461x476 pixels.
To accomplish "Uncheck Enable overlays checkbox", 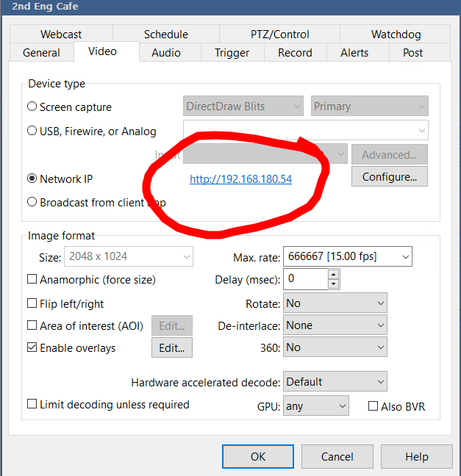I will pos(32,348).
